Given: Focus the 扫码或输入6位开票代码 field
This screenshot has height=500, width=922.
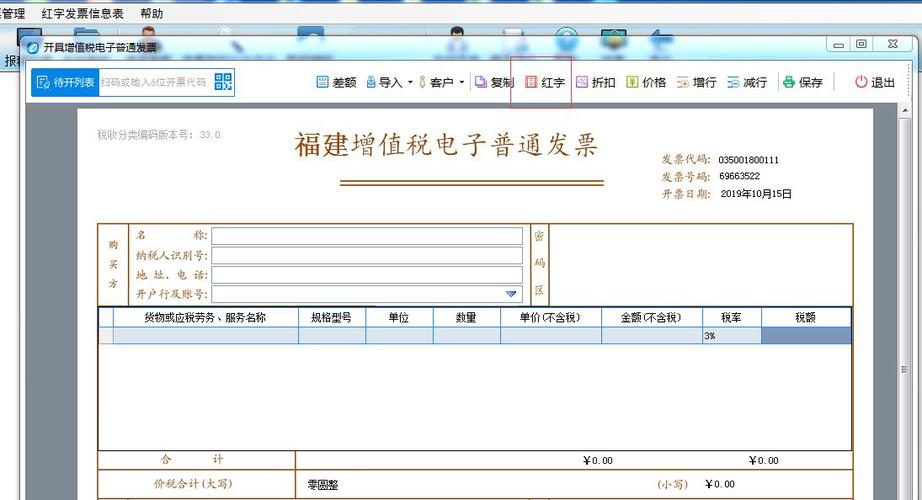Looking at the screenshot, I should 155,82.
